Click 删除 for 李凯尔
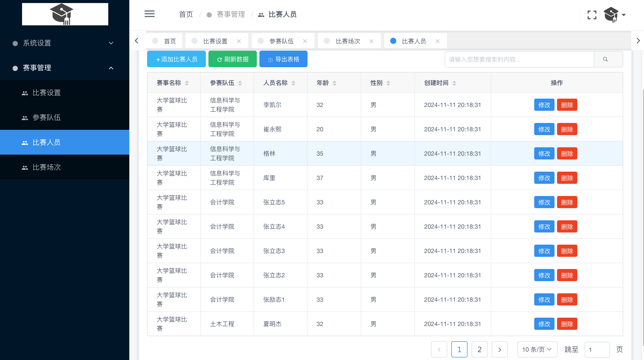Screen dimensions: 644x360 pyautogui.click(x=567, y=105)
